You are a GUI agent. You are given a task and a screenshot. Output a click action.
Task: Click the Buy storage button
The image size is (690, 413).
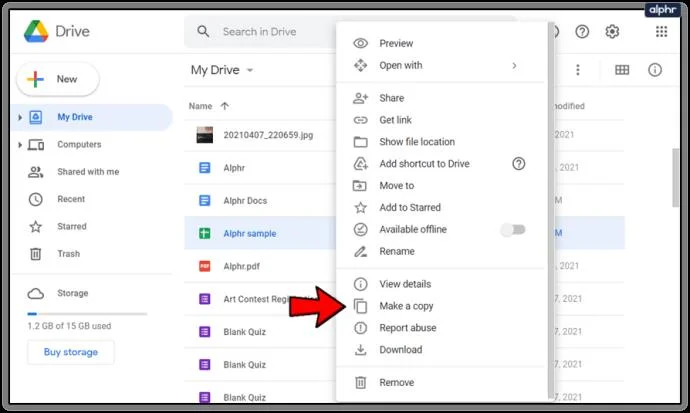(x=71, y=352)
